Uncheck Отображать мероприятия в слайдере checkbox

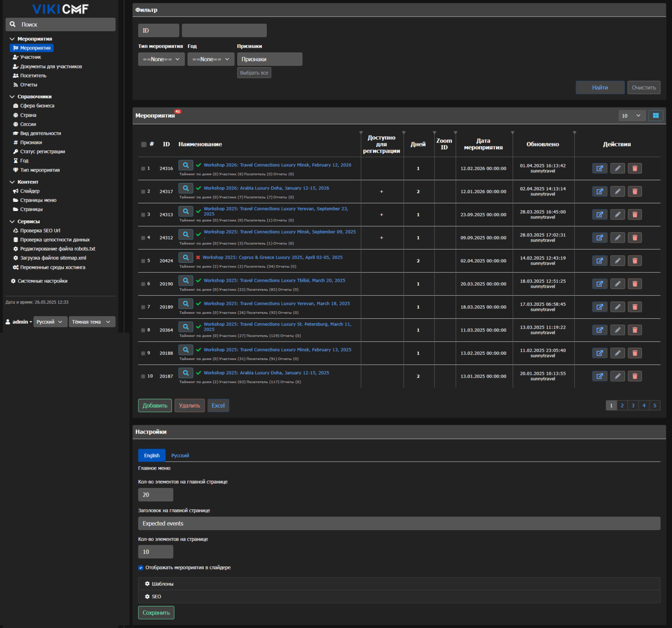(x=141, y=568)
